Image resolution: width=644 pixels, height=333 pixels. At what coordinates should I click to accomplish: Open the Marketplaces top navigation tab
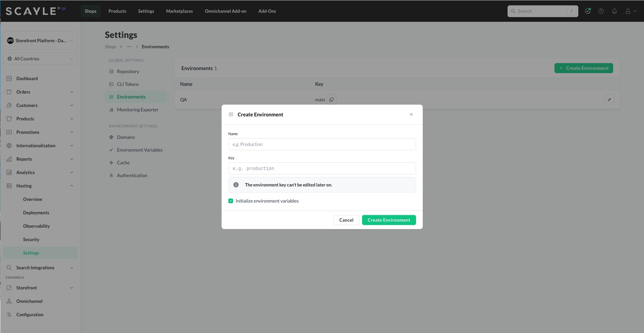[x=179, y=11]
